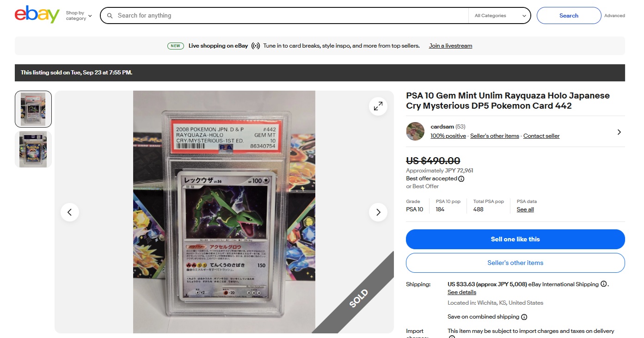The width and height of the screenshot is (644, 338).
Task: Show previous image with left arrow
Action: [70, 212]
